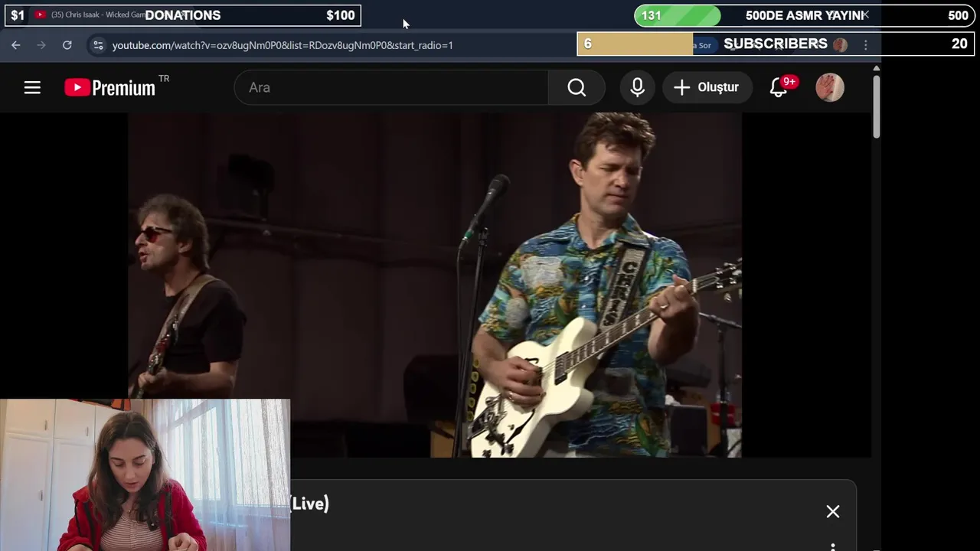Reload the YouTube page
The height and width of the screenshot is (551, 980).
(x=67, y=45)
